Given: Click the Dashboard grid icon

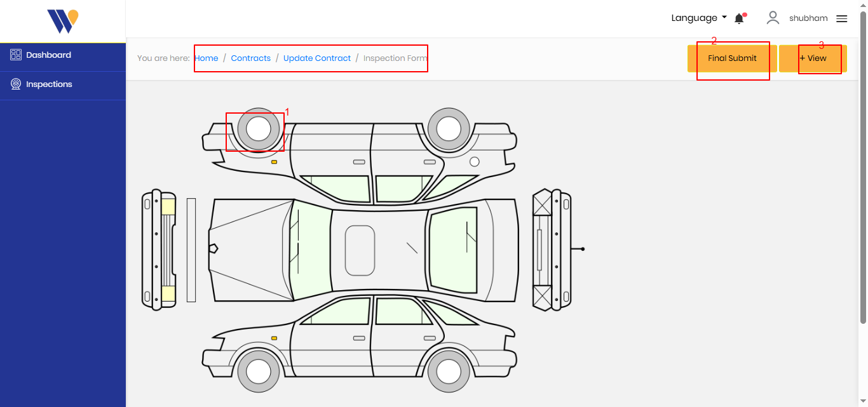Looking at the screenshot, I should click(16, 55).
